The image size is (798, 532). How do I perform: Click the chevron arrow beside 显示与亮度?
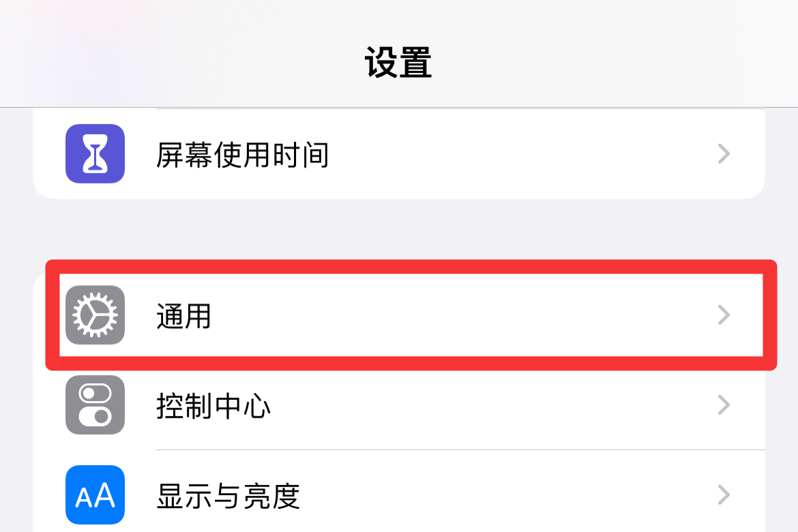click(724, 495)
